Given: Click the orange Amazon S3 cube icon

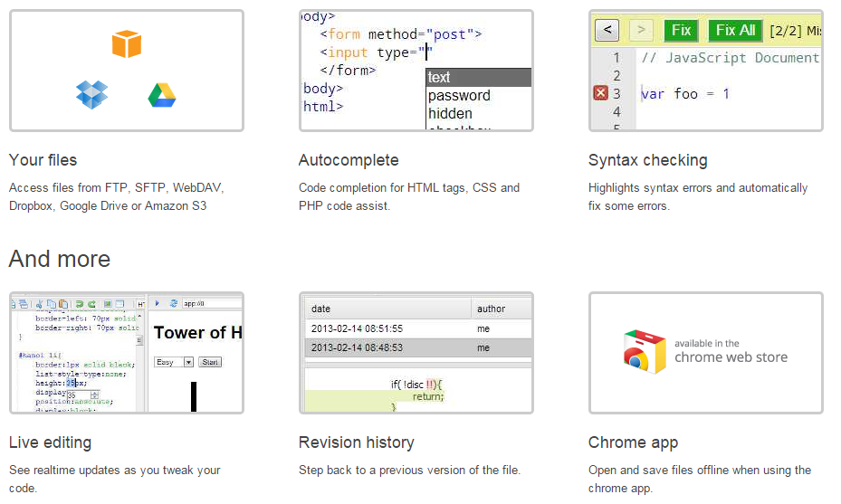Looking at the screenshot, I should [127, 43].
